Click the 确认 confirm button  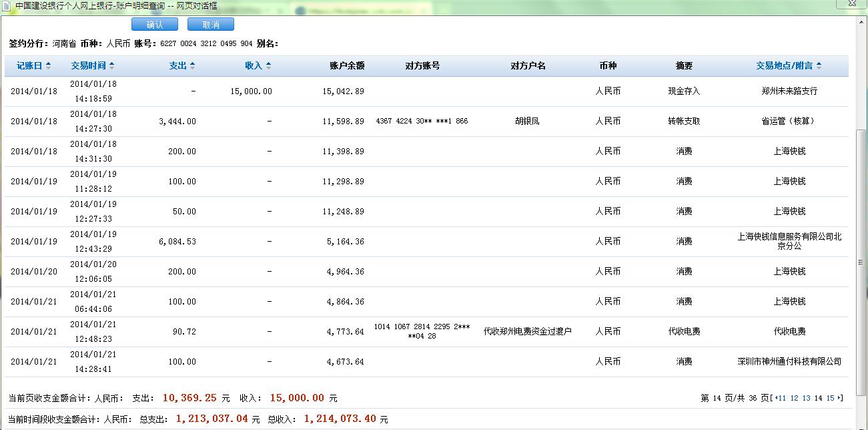[x=155, y=25]
